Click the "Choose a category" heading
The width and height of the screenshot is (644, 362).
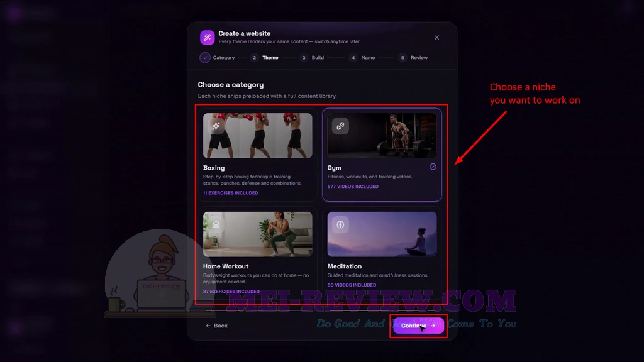pyautogui.click(x=231, y=85)
